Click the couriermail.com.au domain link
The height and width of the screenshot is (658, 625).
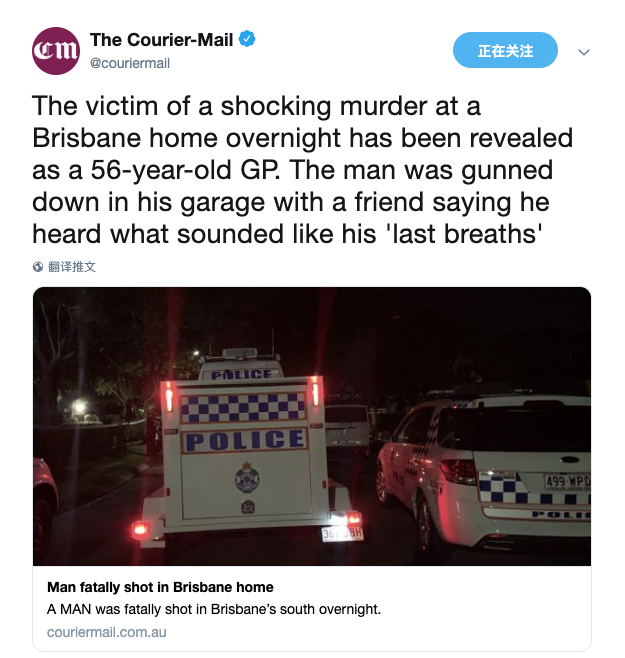pyautogui.click(x=107, y=632)
